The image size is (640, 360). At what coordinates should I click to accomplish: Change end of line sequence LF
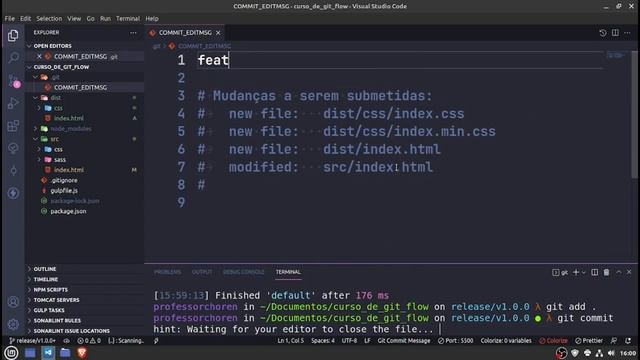[x=367, y=340]
